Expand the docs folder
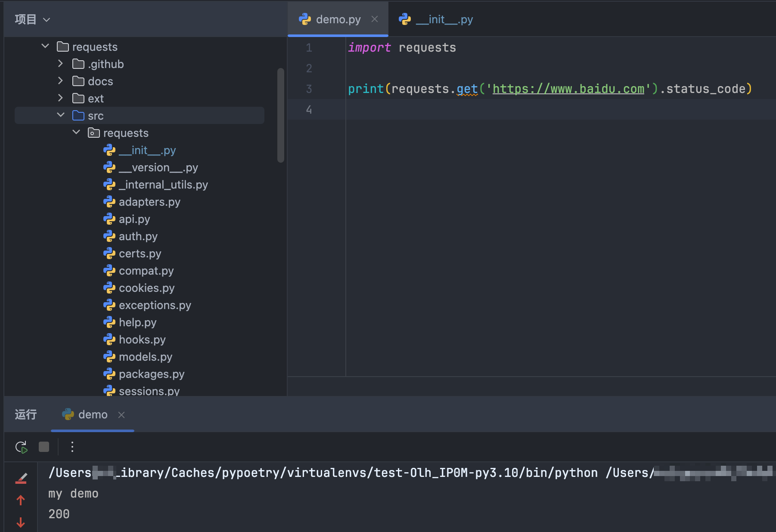776x532 pixels. click(61, 81)
